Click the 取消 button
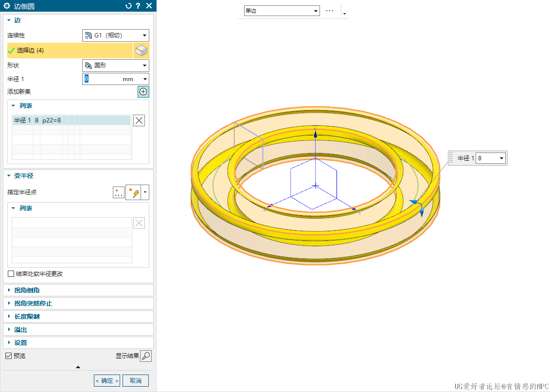This screenshot has height=392, width=550. coord(136,381)
